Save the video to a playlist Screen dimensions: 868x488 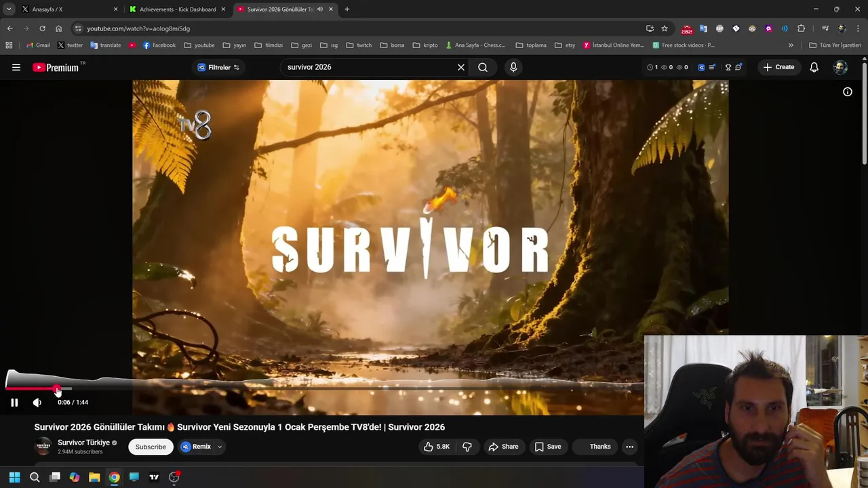[x=548, y=447]
